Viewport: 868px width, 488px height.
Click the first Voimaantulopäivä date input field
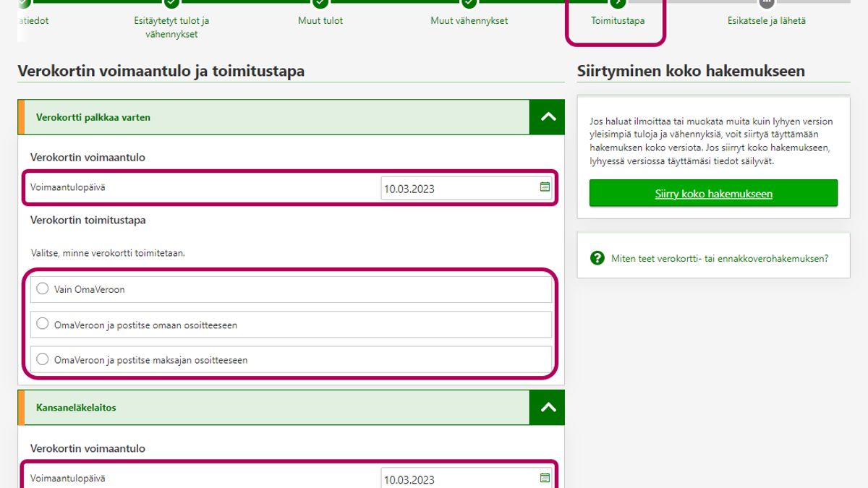point(459,189)
